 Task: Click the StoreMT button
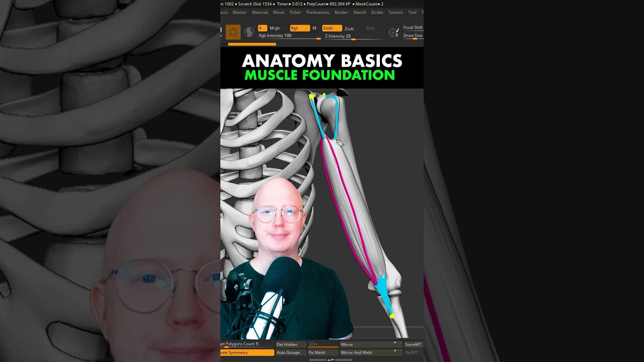413,344
